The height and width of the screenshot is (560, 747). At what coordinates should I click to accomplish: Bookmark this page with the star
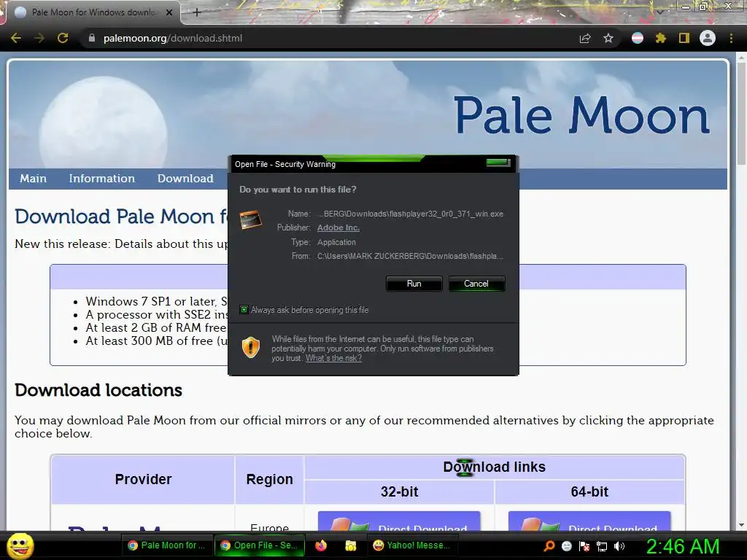coord(608,38)
